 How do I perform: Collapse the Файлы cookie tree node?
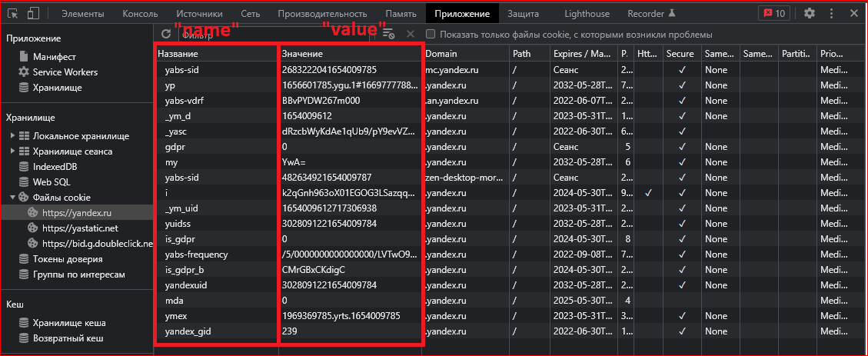click(13, 198)
